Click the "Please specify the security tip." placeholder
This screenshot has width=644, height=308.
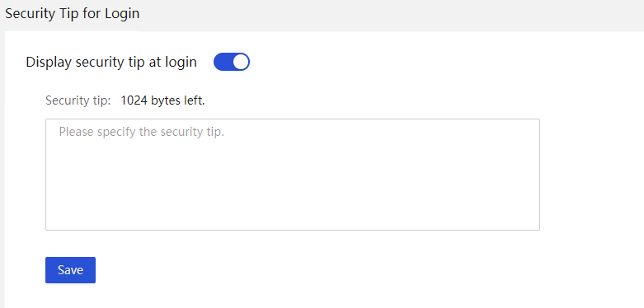(x=142, y=132)
